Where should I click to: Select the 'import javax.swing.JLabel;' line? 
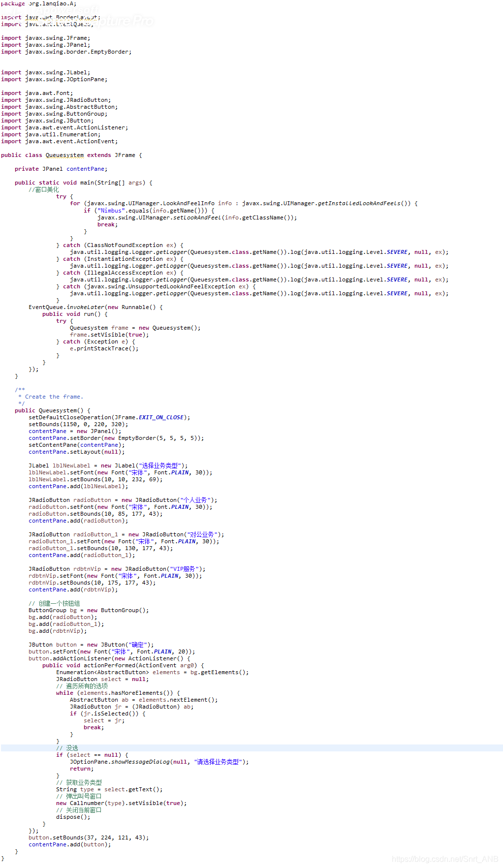coord(45,72)
